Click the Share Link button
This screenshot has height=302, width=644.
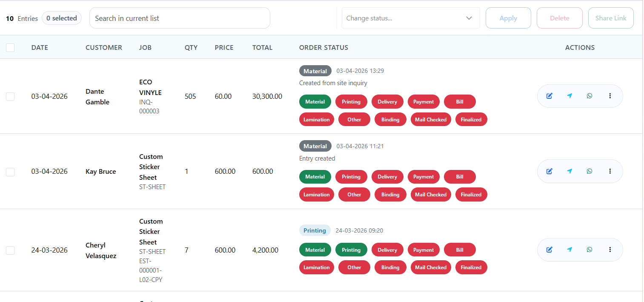pyautogui.click(x=610, y=18)
